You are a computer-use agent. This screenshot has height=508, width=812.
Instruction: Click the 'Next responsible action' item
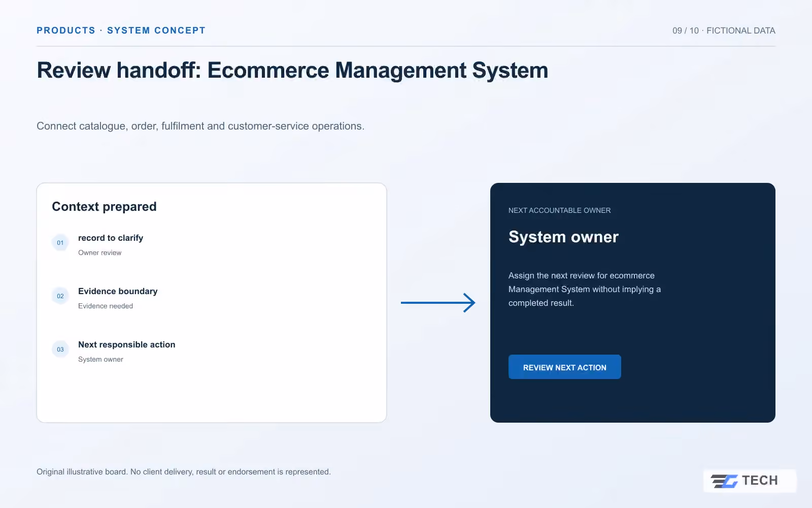[127, 344]
